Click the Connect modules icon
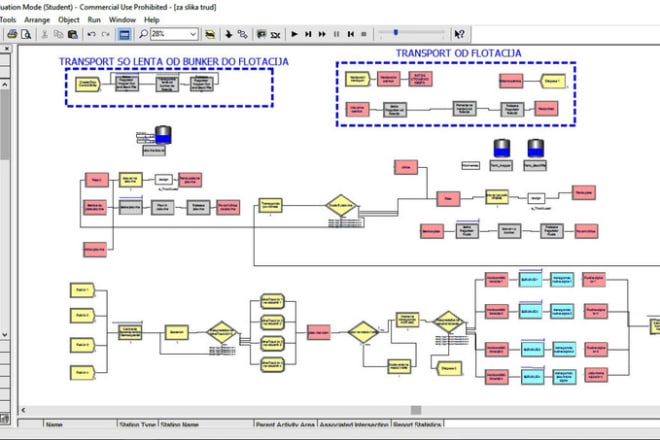660x440 pixels. [242, 34]
